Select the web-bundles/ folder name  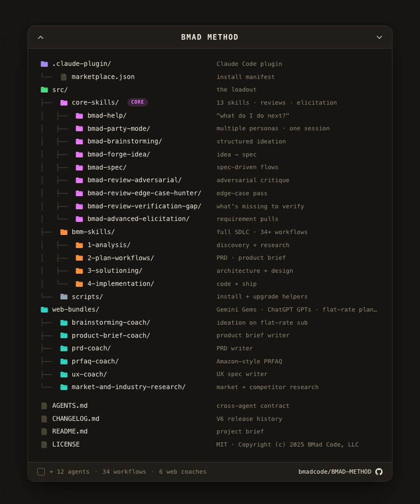click(x=76, y=309)
